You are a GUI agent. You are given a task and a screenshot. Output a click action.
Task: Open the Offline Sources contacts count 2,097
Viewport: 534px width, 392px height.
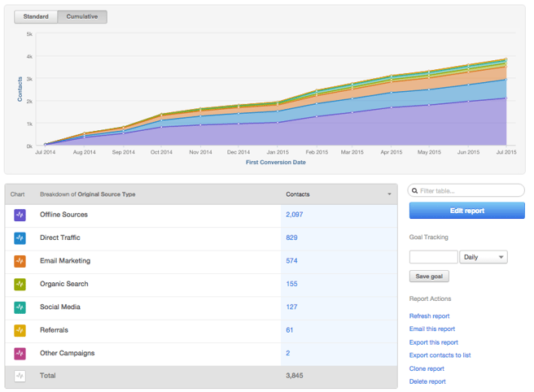(x=295, y=215)
